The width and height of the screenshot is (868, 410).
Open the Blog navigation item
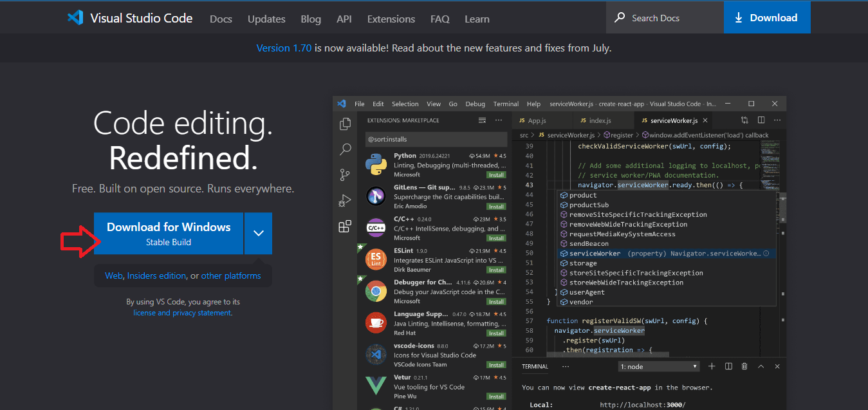click(x=311, y=19)
